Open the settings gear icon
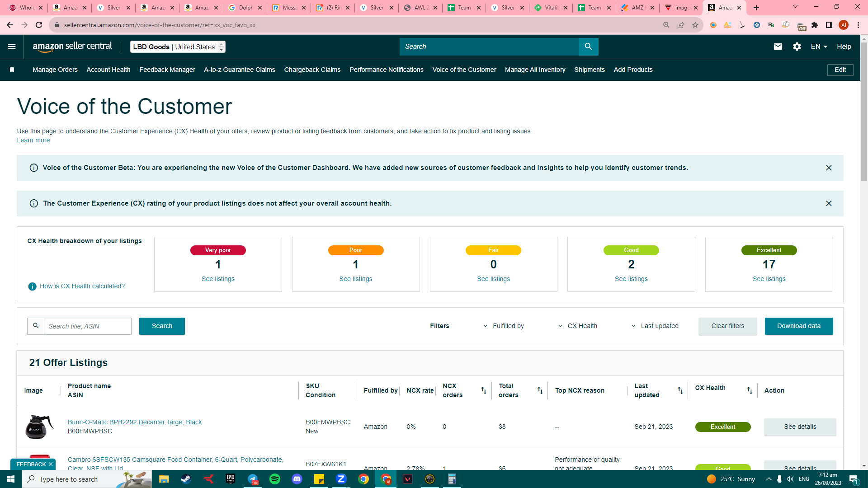This screenshot has height=488, width=868. coord(797,47)
